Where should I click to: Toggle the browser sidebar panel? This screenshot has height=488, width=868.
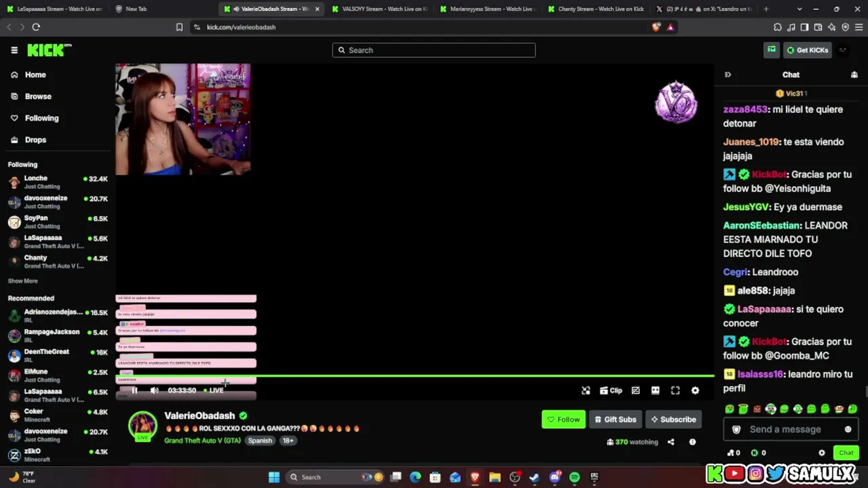pyautogui.click(x=804, y=27)
